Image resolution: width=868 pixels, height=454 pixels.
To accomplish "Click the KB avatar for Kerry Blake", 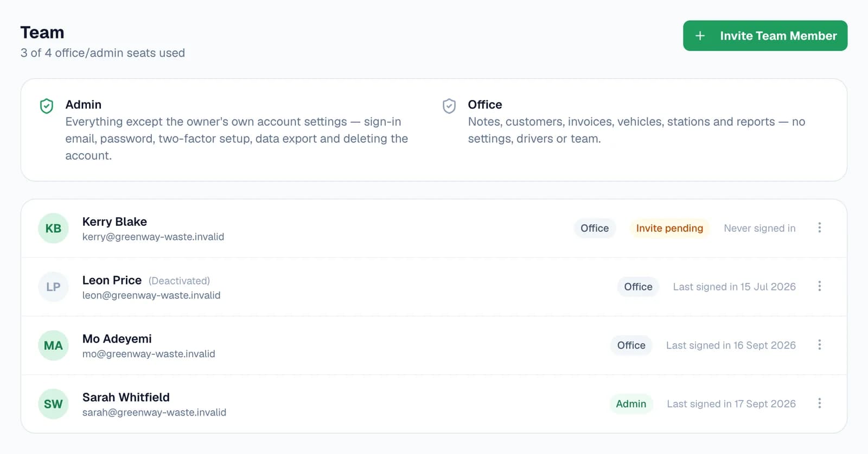I will pos(53,228).
